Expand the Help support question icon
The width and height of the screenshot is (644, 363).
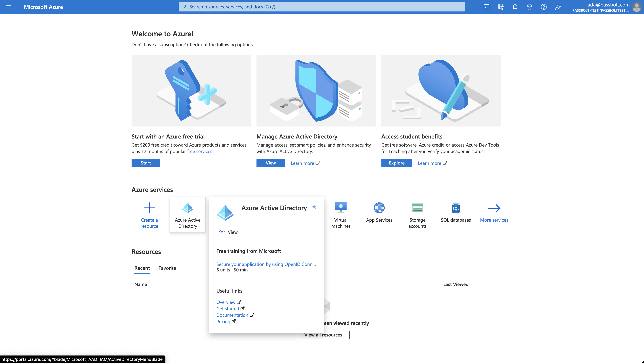(x=543, y=7)
